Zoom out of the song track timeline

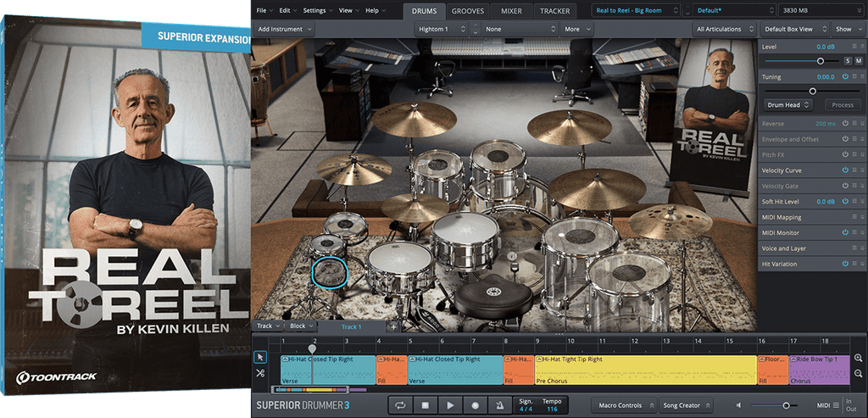(x=858, y=373)
